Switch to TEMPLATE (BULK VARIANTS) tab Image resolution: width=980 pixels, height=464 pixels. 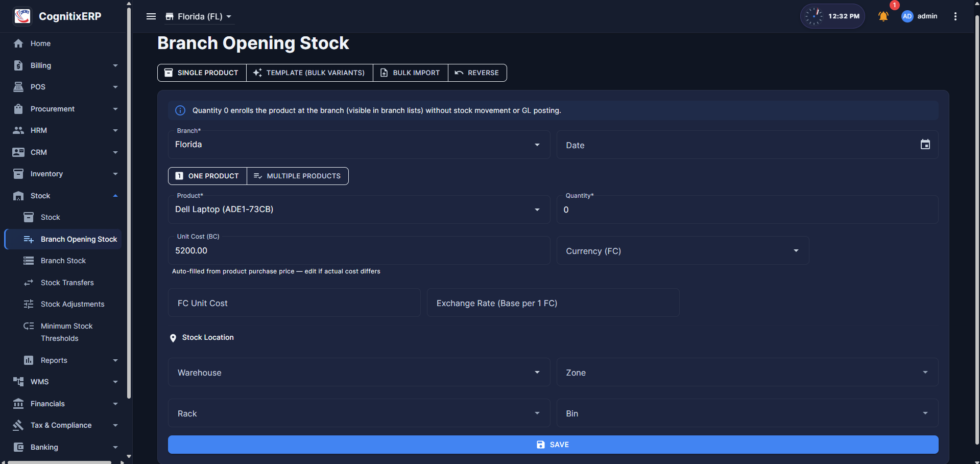point(309,73)
